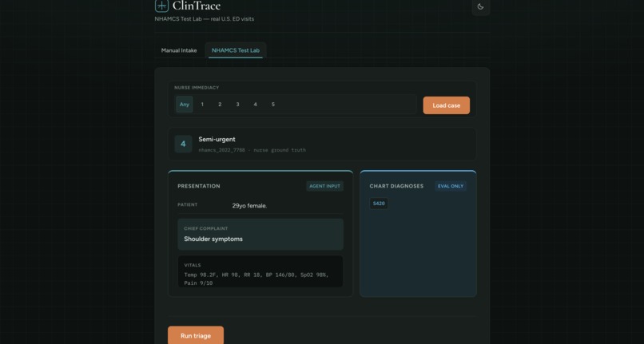Click the VITALS label

pyautogui.click(x=193, y=265)
